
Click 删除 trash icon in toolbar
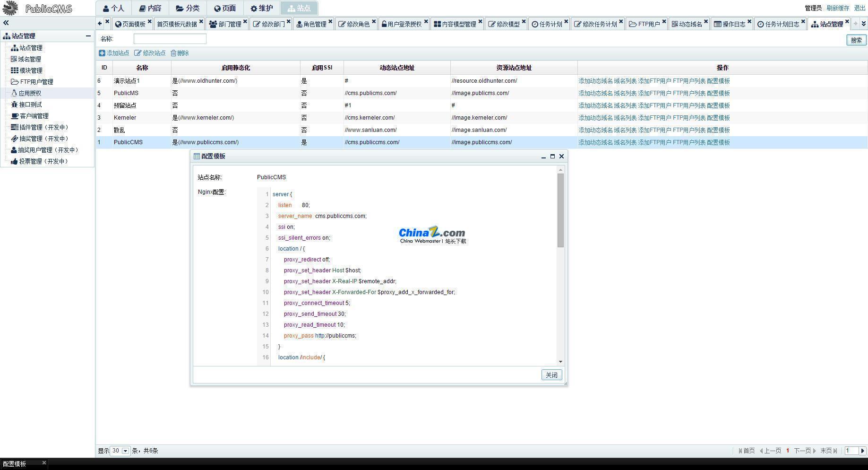tap(173, 53)
